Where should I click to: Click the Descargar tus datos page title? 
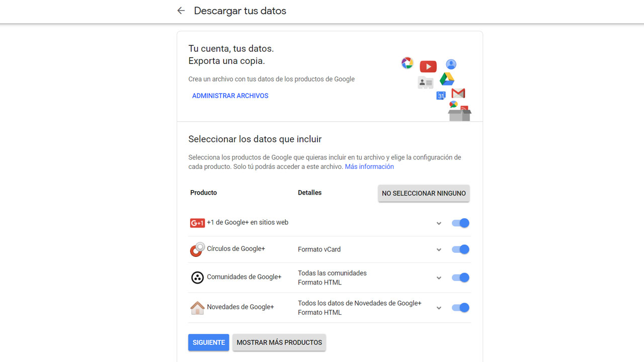pyautogui.click(x=240, y=11)
